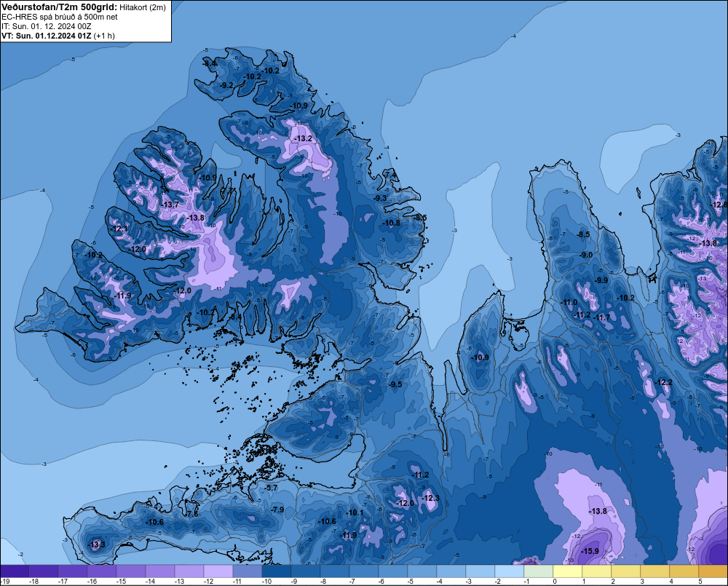This screenshot has width=728, height=586.
Task: Click the 'Hitakort (2m)' label in the header
Action: (143, 7)
